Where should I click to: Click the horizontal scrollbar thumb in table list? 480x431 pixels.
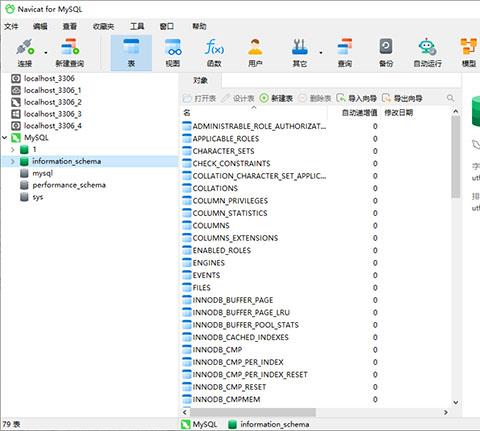pos(253,412)
